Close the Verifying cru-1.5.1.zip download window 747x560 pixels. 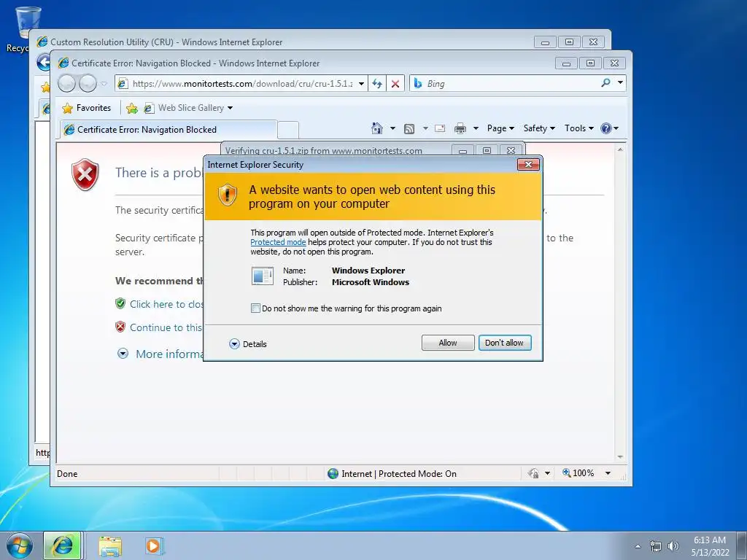511,150
